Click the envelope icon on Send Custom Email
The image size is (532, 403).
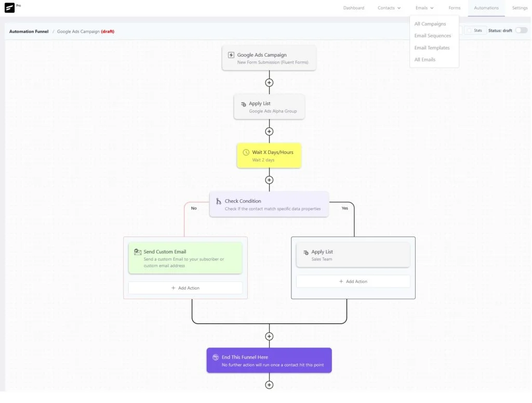coord(137,252)
